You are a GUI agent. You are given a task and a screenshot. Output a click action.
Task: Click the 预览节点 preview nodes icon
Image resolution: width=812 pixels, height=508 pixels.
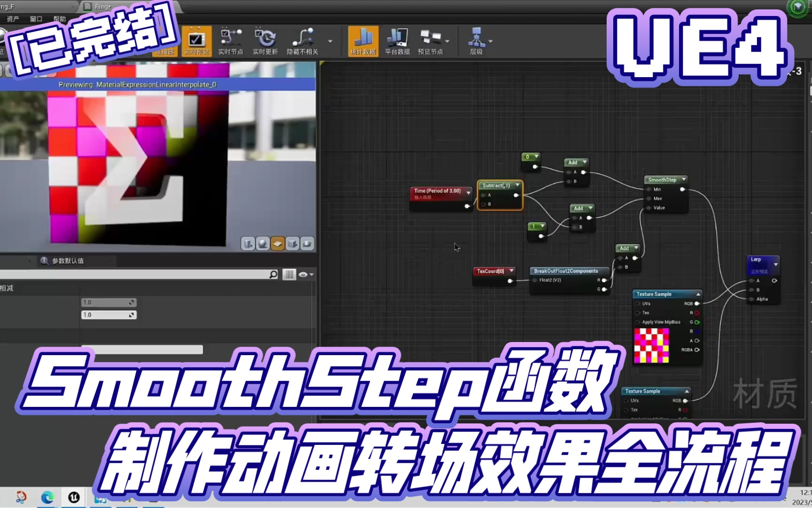coord(430,38)
